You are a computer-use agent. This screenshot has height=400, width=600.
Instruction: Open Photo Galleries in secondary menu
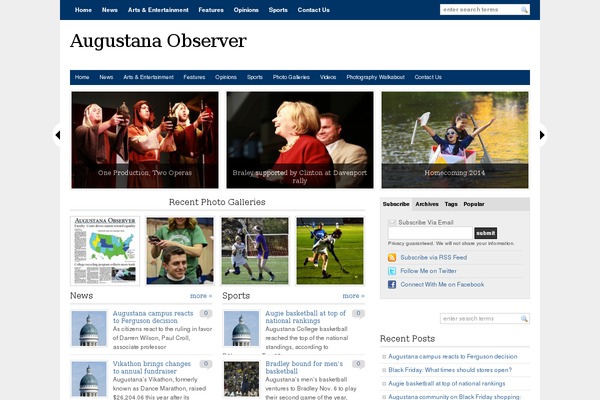tap(291, 77)
